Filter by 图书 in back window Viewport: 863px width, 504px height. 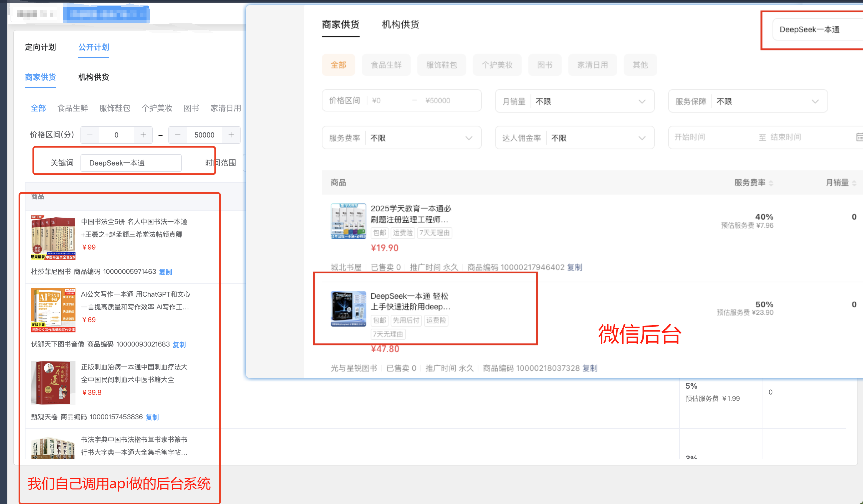(x=191, y=108)
